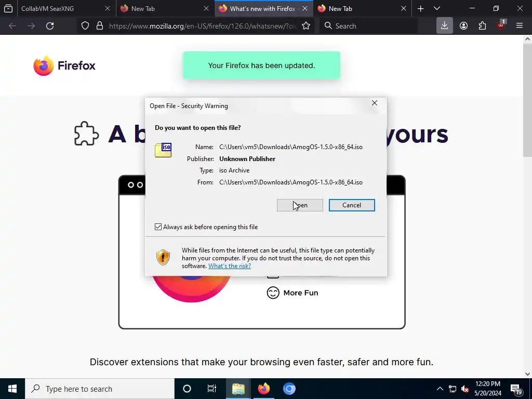Click Cancel in Security Warning dialog

(352, 205)
